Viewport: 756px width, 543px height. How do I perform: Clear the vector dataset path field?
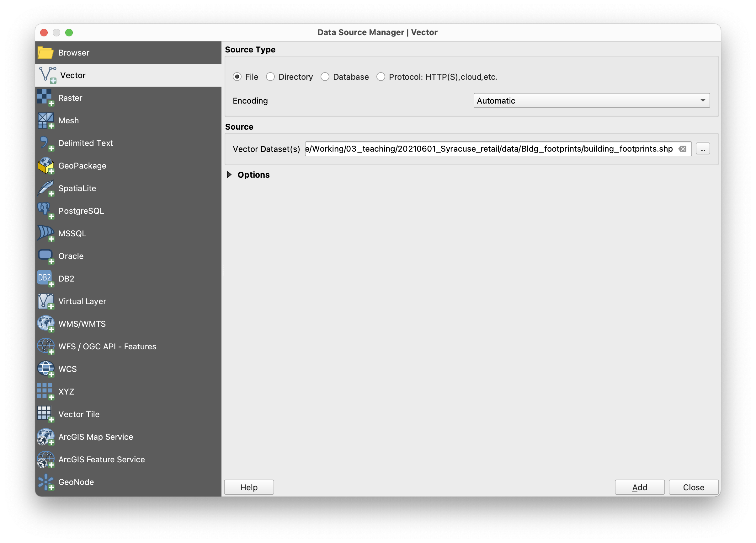tap(682, 149)
